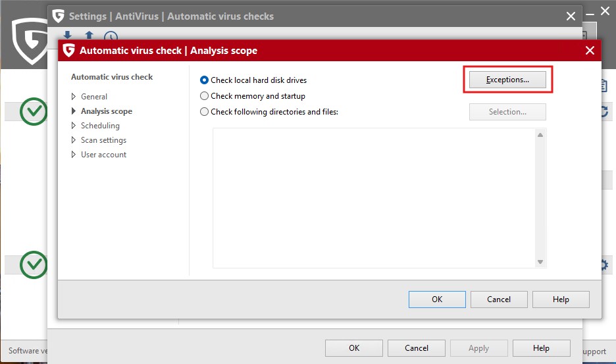The width and height of the screenshot is (616, 364).
Task: Click the down arrow icon in Settings toolbar
Action: 67,36
